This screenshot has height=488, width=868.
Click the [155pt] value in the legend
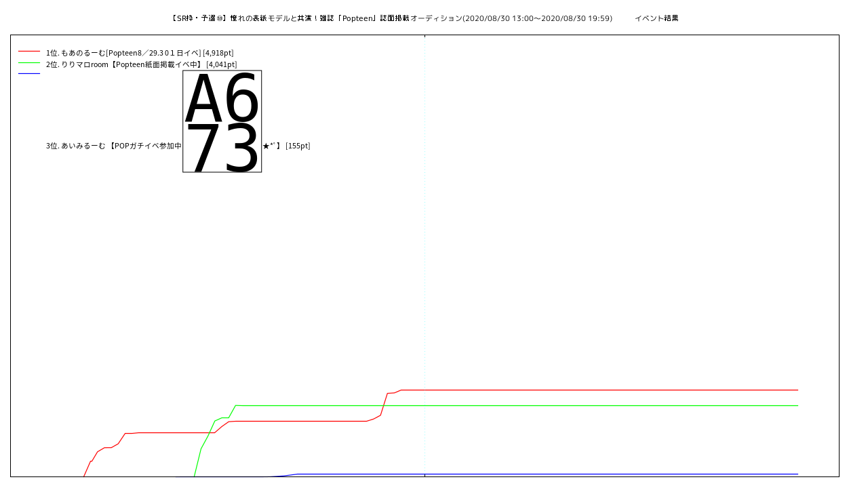coord(298,146)
